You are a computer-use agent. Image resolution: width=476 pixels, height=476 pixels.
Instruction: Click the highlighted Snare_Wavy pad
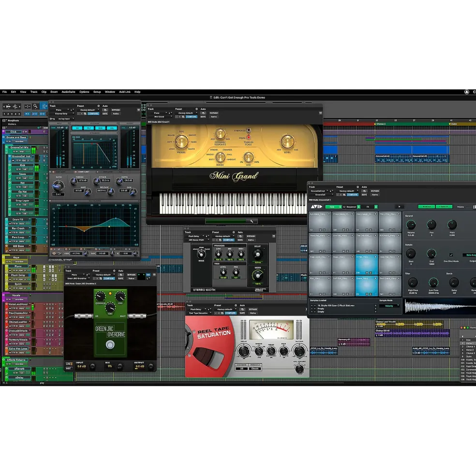click(366, 286)
